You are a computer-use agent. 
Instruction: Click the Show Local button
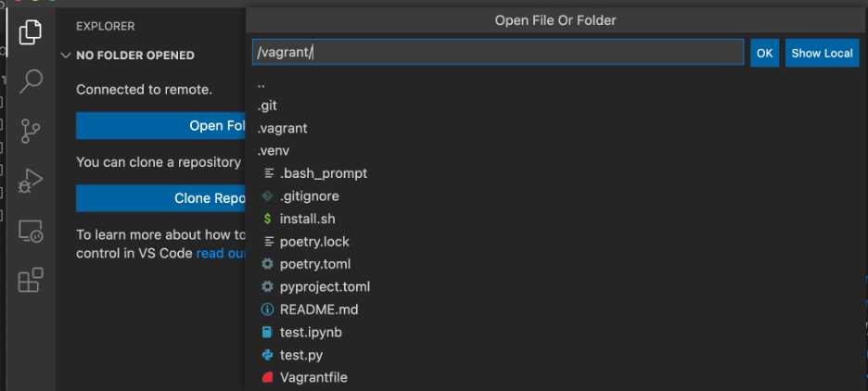822,53
